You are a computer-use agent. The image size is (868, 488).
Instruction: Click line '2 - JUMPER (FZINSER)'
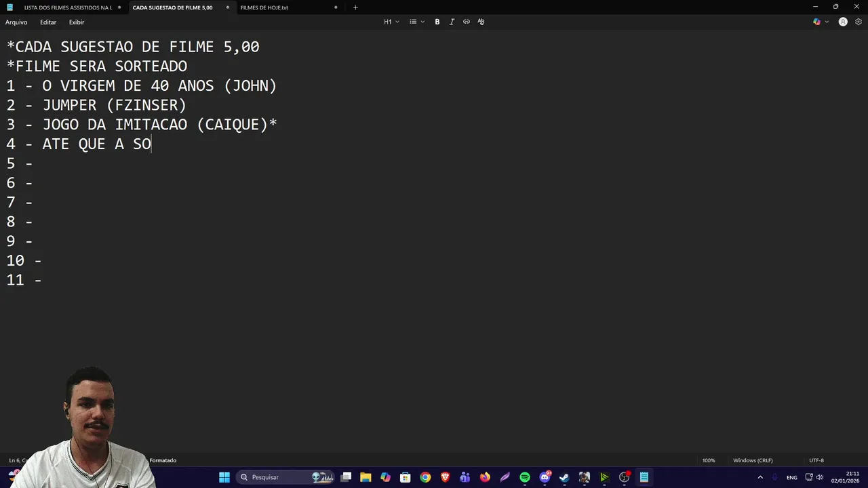pos(96,105)
